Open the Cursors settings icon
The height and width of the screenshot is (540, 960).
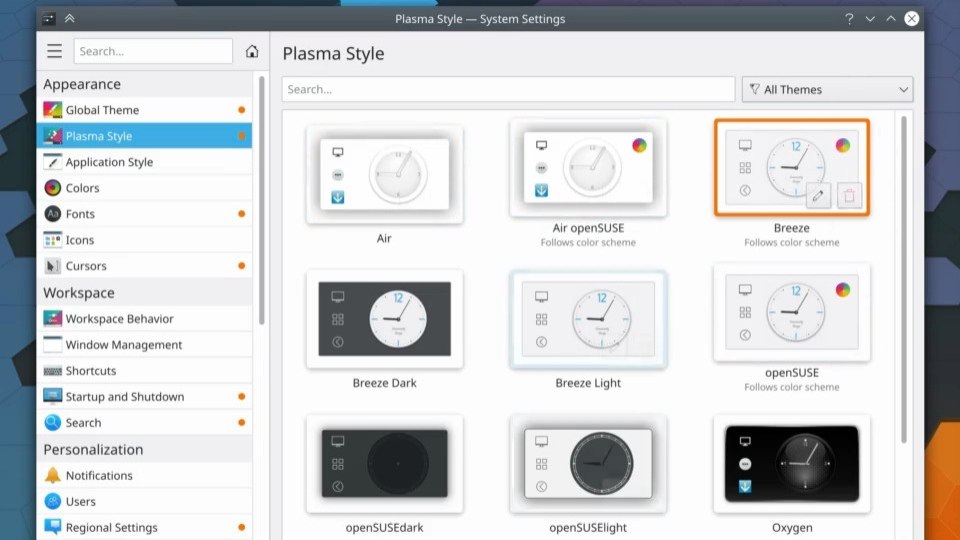pos(53,266)
